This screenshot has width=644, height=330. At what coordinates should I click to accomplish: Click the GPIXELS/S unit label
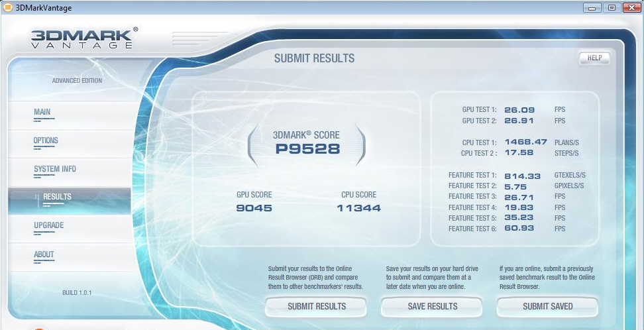click(x=569, y=186)
